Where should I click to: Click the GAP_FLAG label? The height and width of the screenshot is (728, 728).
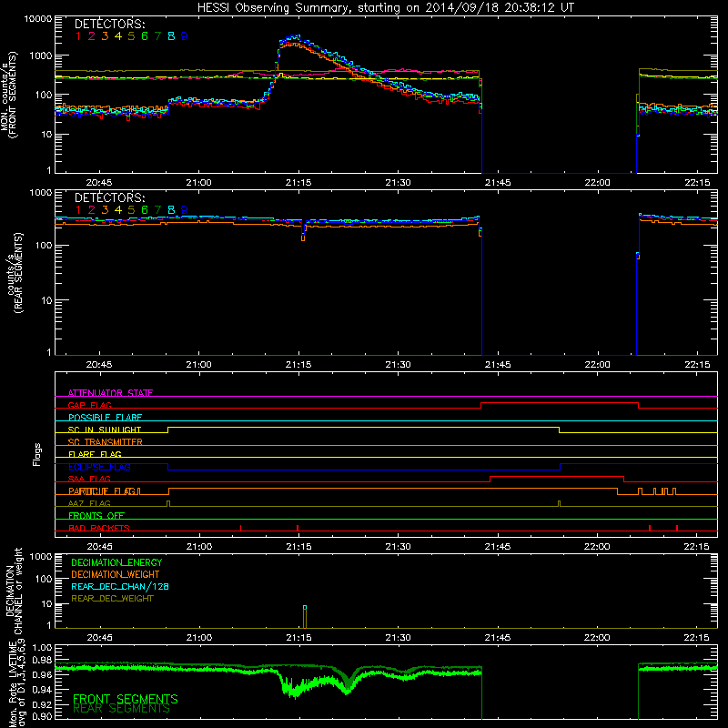(x=89, y=405)
